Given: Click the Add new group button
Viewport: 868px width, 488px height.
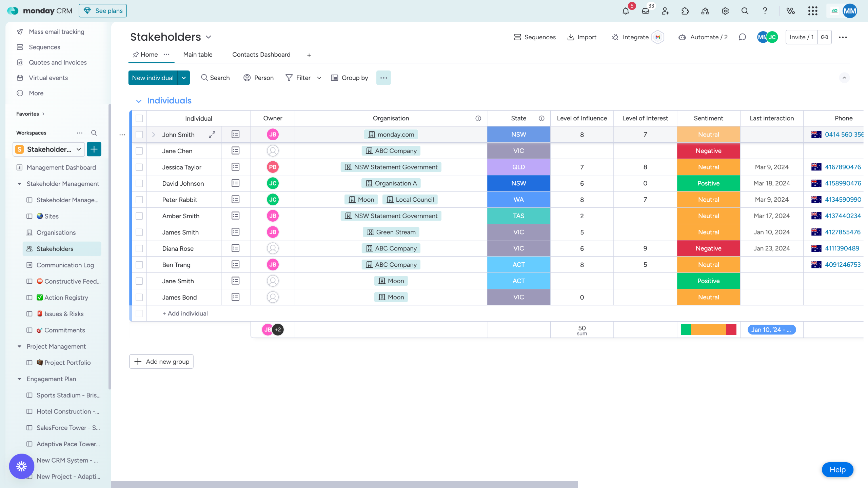Looking at the screenshot, I should pos(161,362).
